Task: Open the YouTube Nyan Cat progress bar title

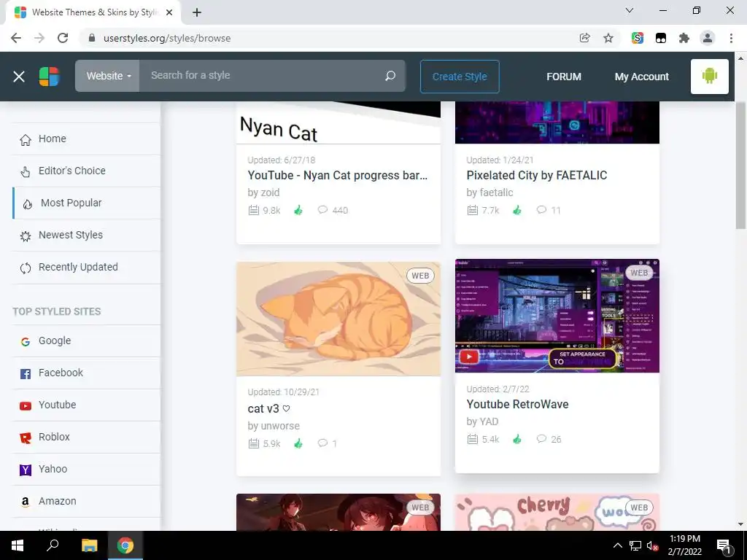Action: pyautogui.click(x=337, y=175)
